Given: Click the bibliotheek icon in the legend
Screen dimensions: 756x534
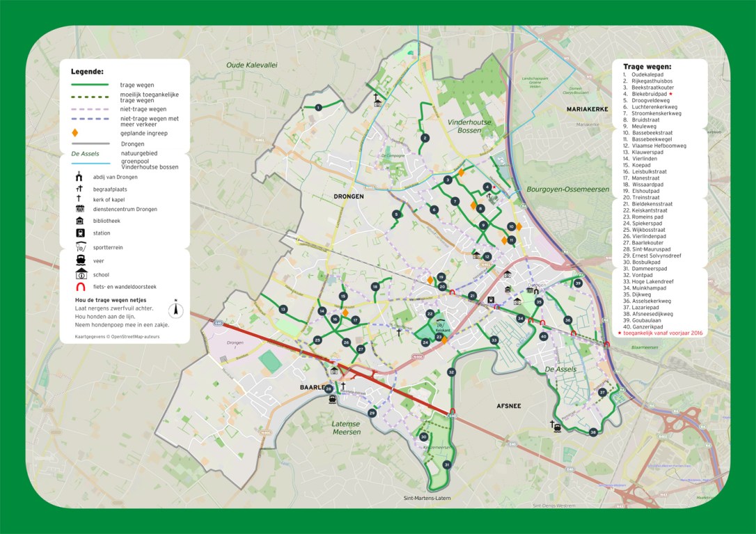Looking at the screenshot, I should (x=79, y=221).
